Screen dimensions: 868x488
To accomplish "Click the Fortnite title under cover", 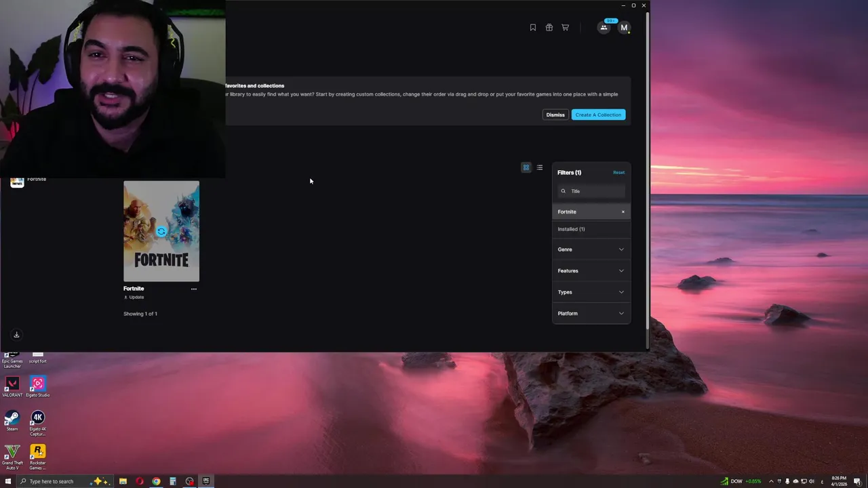I will click(x=134, y=289).
